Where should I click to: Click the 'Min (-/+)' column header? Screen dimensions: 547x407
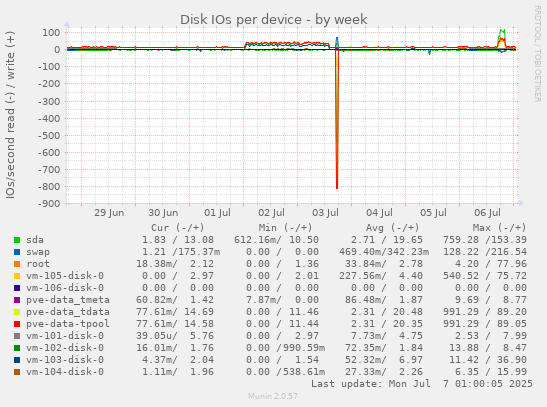pos(285,228)
